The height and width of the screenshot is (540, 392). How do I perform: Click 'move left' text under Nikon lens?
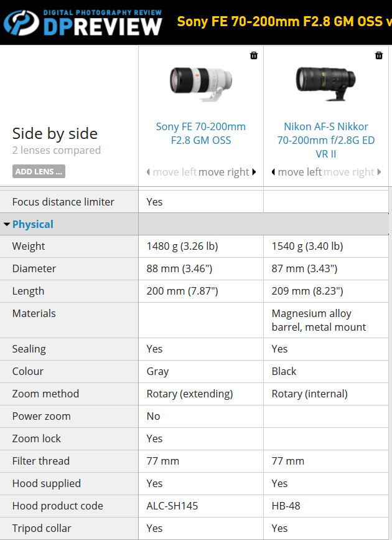(300, 172)
